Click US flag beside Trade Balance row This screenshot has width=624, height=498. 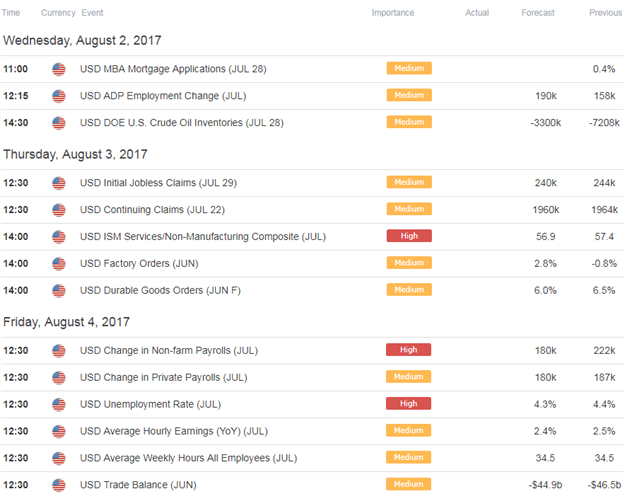[58, 485]
